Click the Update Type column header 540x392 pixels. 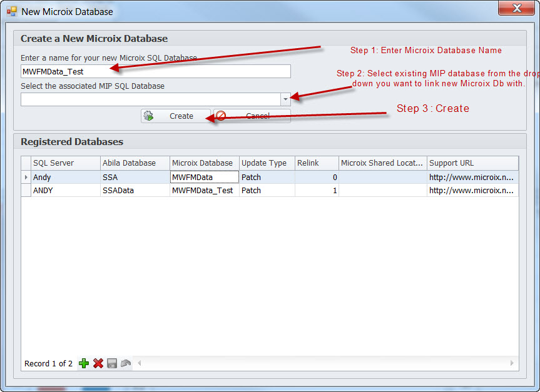coord(267,163)
